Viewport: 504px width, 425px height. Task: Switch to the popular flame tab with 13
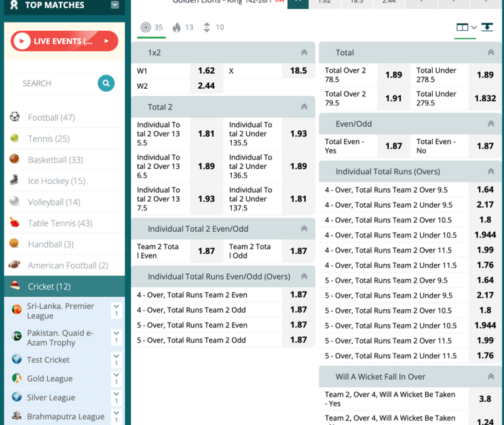point(183,27)
